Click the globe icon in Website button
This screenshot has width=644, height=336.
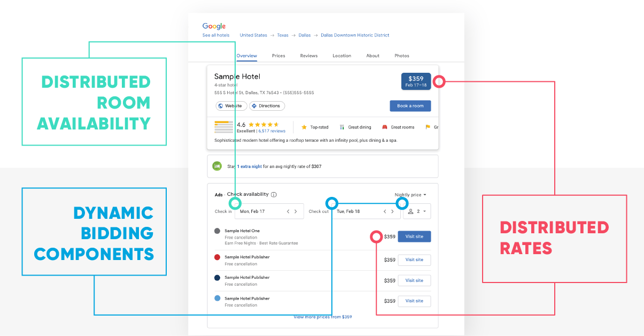coord(221,106)
